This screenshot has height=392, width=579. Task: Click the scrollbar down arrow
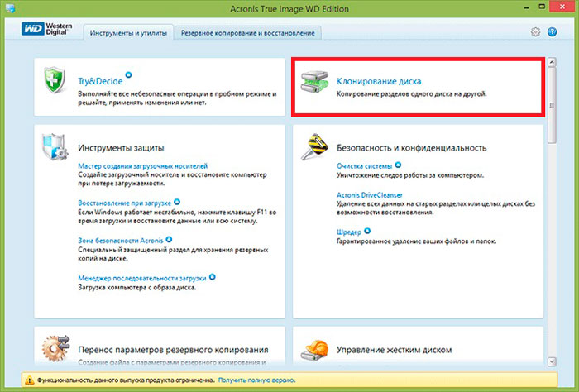pos(552,361)
